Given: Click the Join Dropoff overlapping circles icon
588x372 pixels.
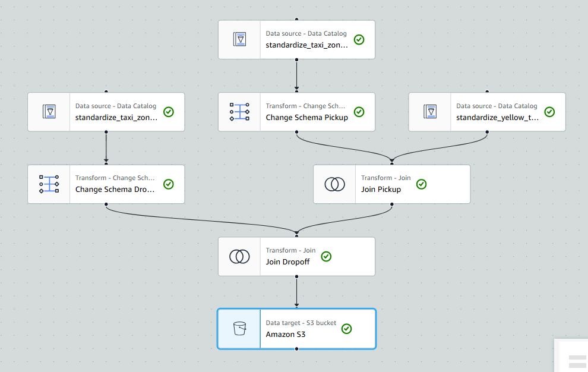Looking at the screenshot, I should coord(239,257).
